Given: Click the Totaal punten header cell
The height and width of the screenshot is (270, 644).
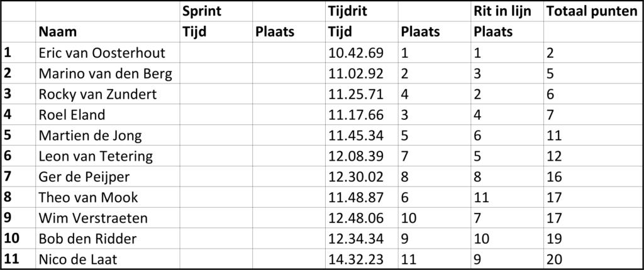Looking at the screenshot, I should 591,11.
